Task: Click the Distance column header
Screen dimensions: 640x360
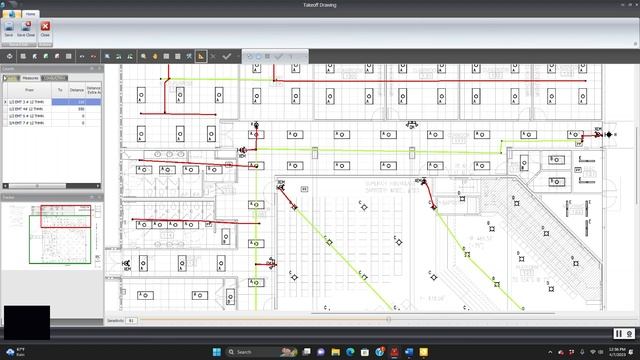Action: (x=76, y=90)
